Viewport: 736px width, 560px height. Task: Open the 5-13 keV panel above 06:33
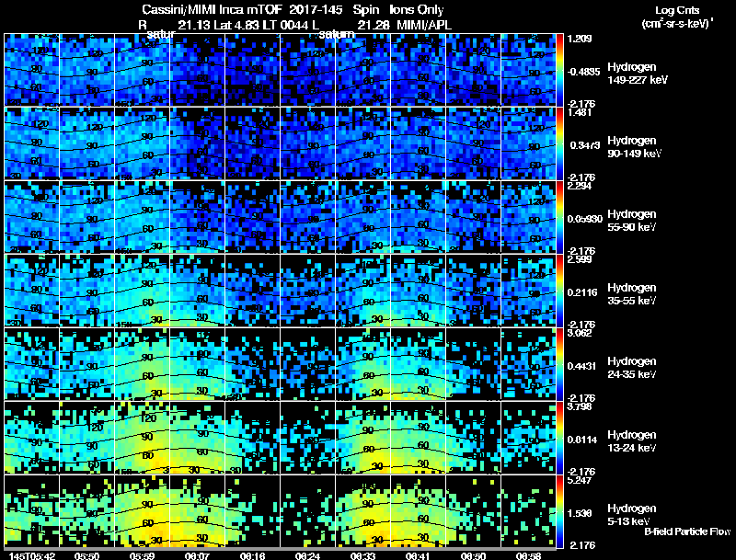pos(362,511)
